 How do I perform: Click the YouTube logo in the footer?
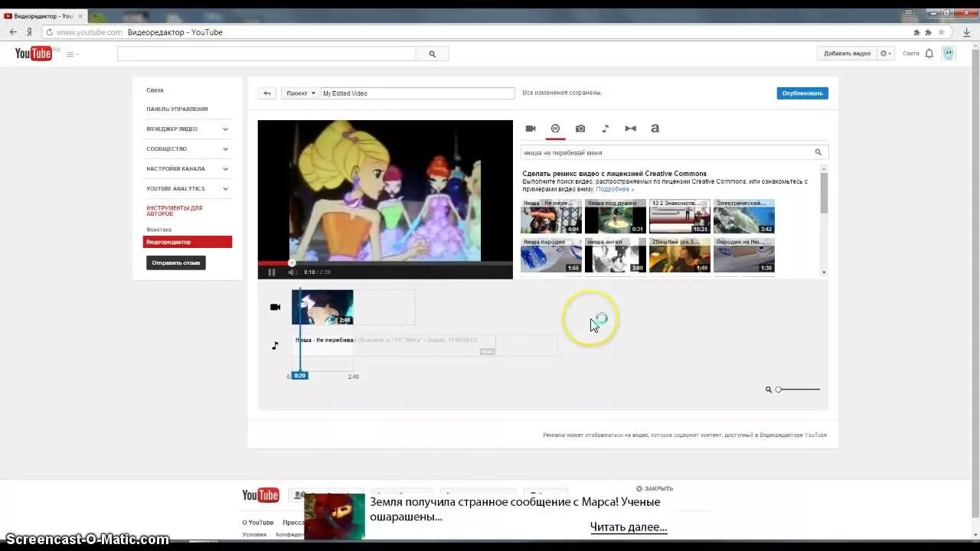coord(260,495)
